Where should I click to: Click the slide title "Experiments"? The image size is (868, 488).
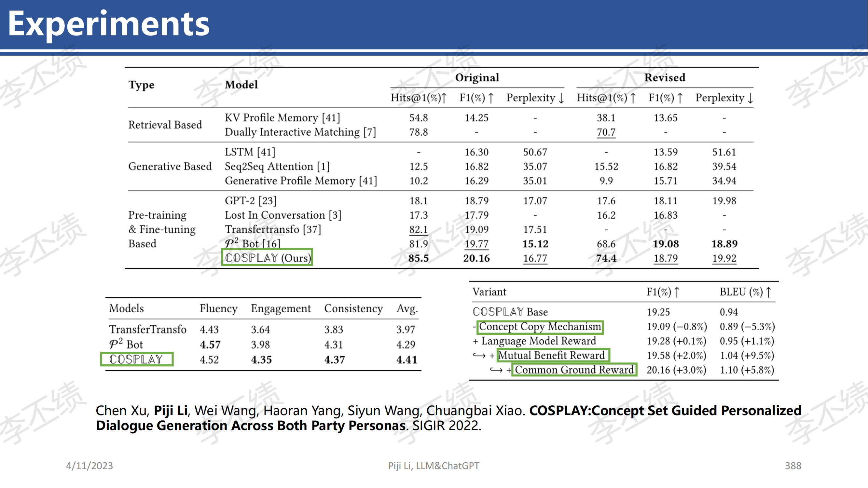coord(108,23)
